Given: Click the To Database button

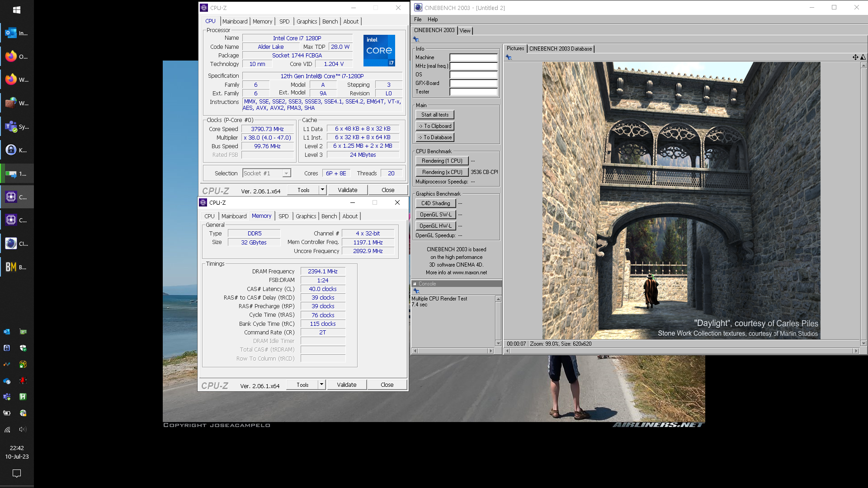Looking at the screenshot, I should click(435, 137).
